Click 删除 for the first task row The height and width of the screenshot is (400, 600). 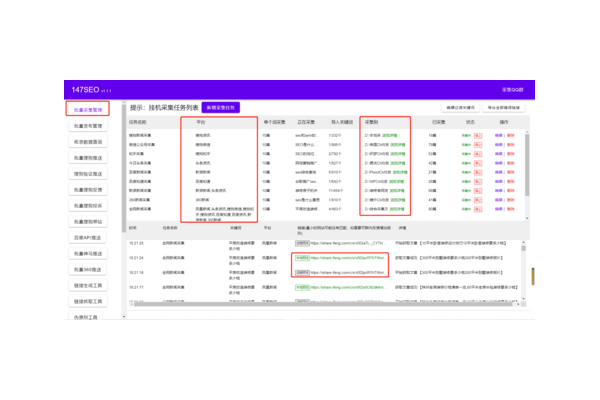(x=510, y=134)
